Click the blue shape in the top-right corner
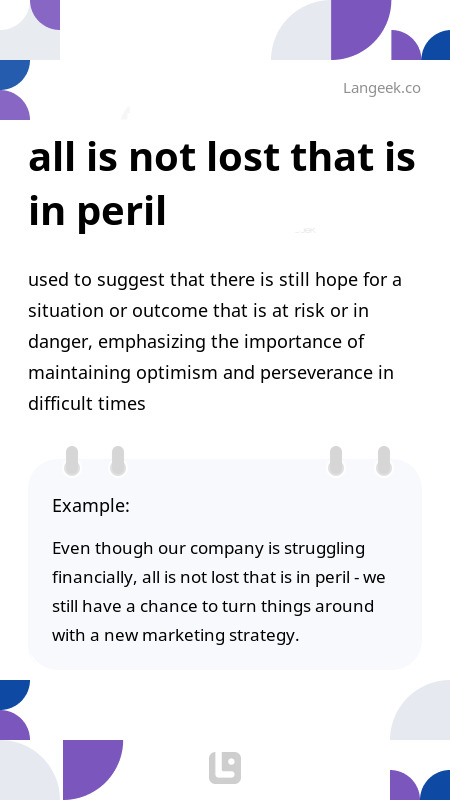The height and width of the screenshot is (800, 450). pyautogui.click(x=438, y=47)
